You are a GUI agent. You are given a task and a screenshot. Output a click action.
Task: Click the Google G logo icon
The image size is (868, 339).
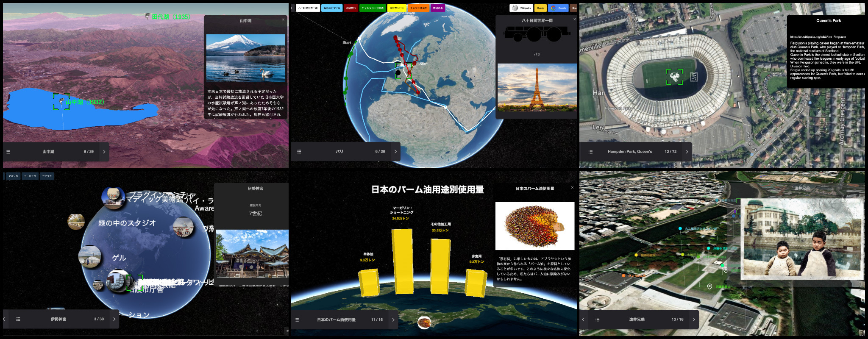(553, 8)
